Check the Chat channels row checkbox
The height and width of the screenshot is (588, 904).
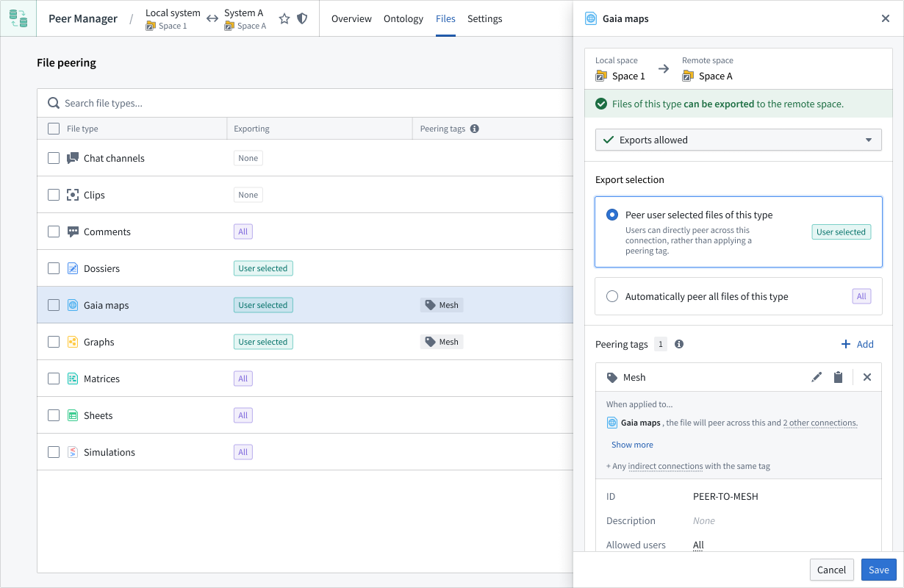tap(54, 158)
